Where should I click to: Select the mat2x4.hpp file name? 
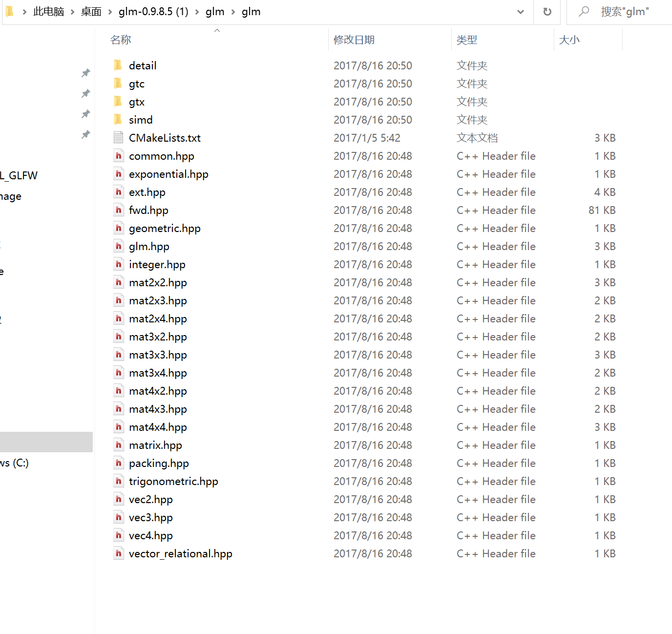tap(158, 318)
